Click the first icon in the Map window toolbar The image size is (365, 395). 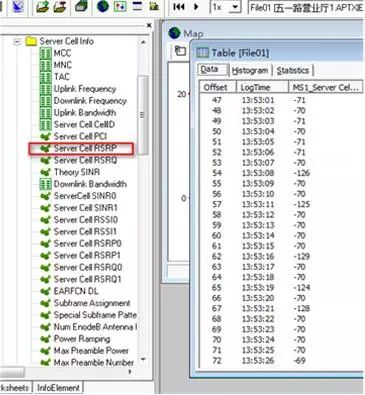pyautogui.click(x=180, y=51)
